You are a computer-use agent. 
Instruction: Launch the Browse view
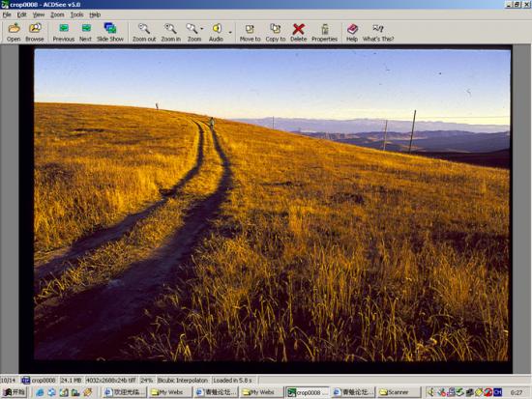[x=35, y=32]
